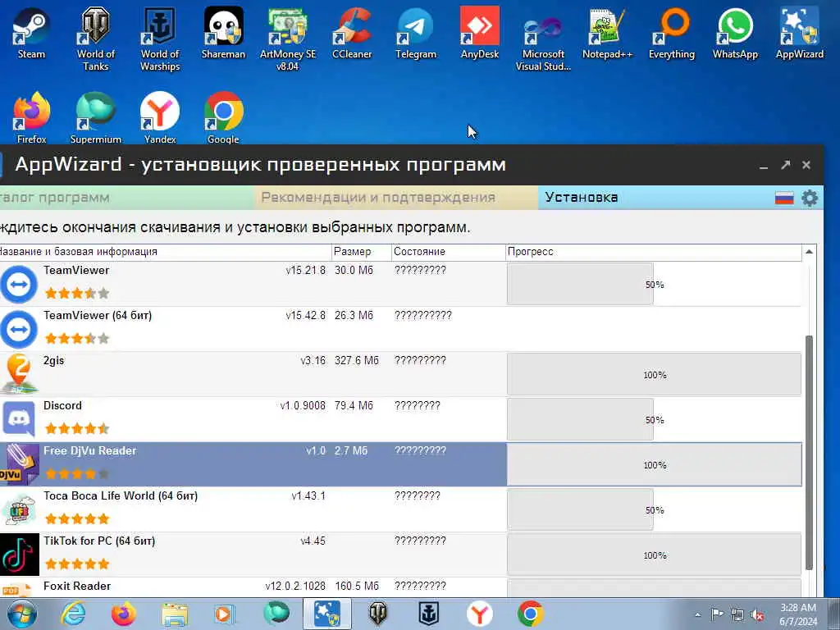Image resolution: width=840 pixels, height=630 pixels.
Task: Click the TikTok for PC icon
Action: (20, 555)
